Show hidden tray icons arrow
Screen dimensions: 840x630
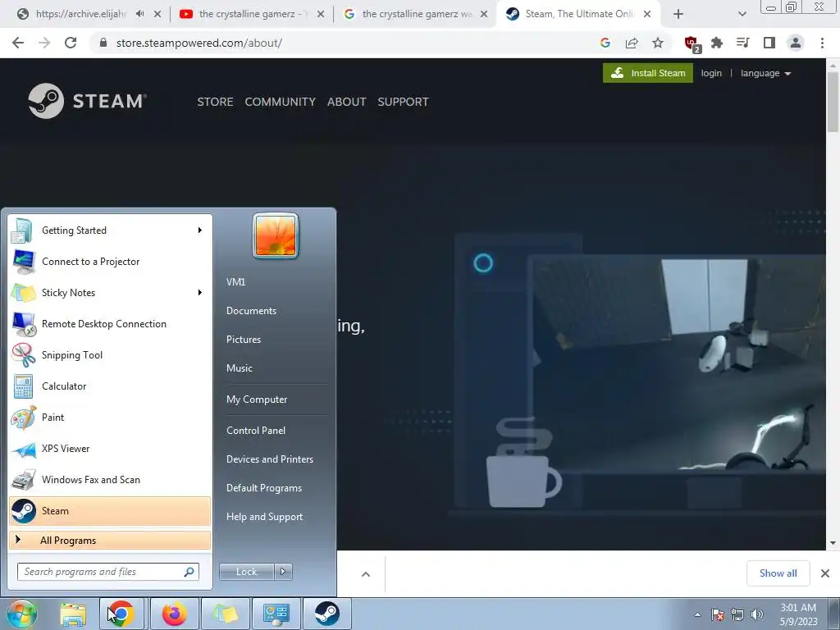coord(697,614)
